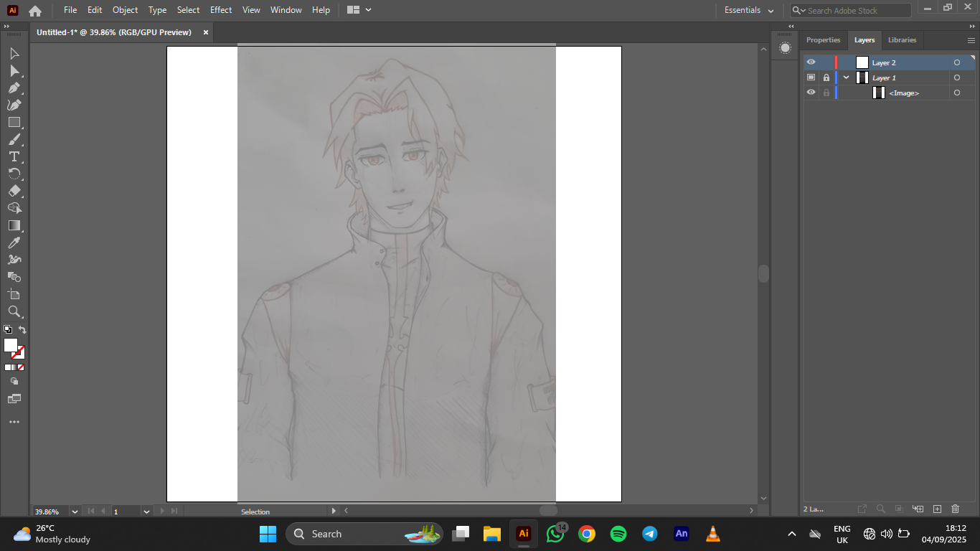Select the Direct Selection tool
This screenshot has width=980, height=551.
pos(14,71)
